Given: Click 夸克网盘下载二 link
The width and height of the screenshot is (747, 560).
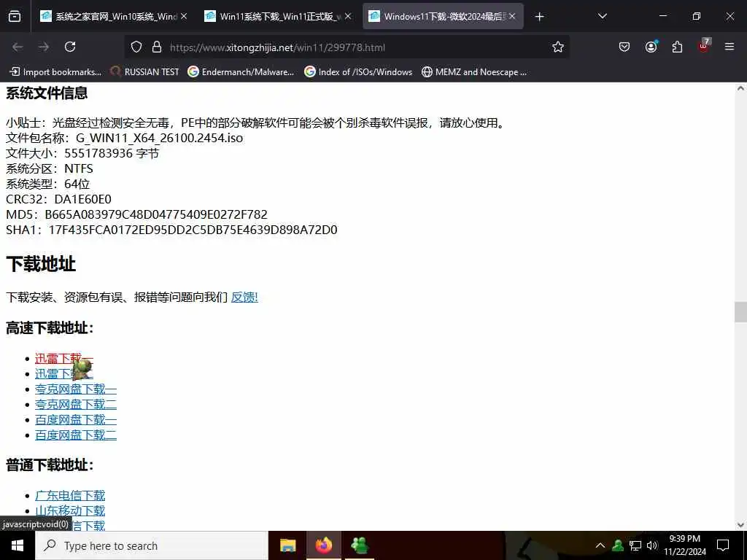Looking at the screenshot, I should click(76, 404).
